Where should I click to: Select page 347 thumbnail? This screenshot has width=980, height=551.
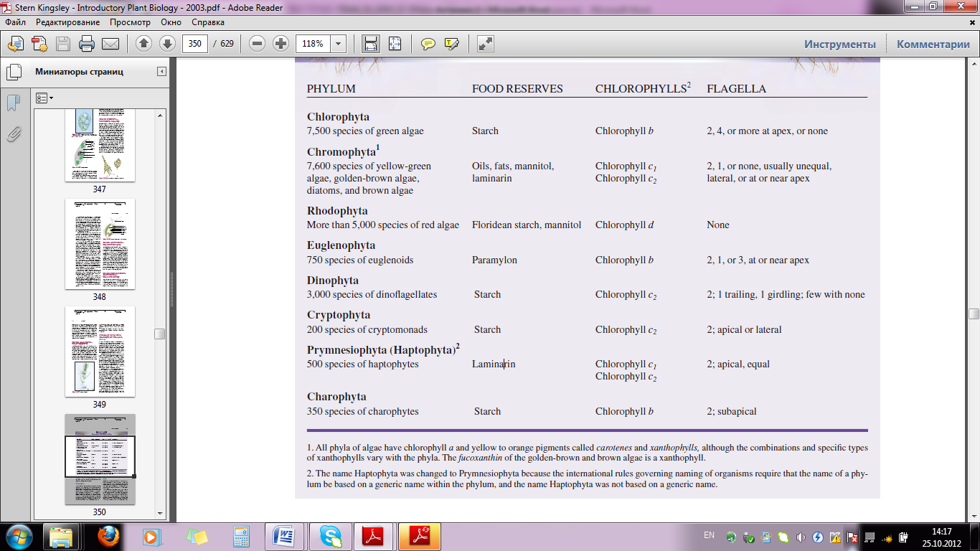pos(100,146)
